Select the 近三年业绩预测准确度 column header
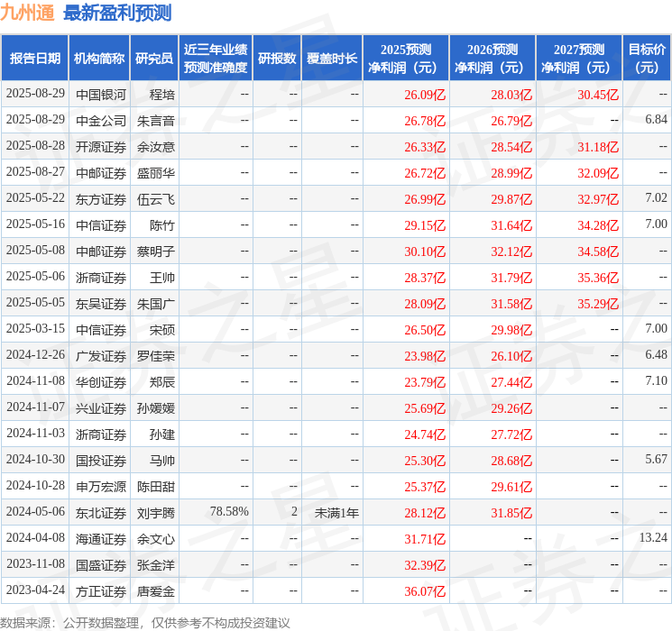672x631 pixels. click(x=215, y=59)
